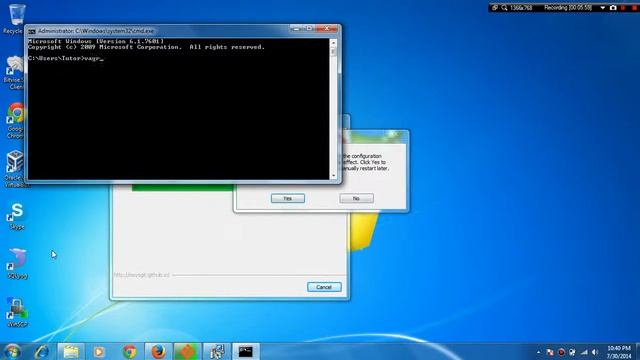Open the Windows Start menu
The image size is (640, 360).
coord(12,351)
